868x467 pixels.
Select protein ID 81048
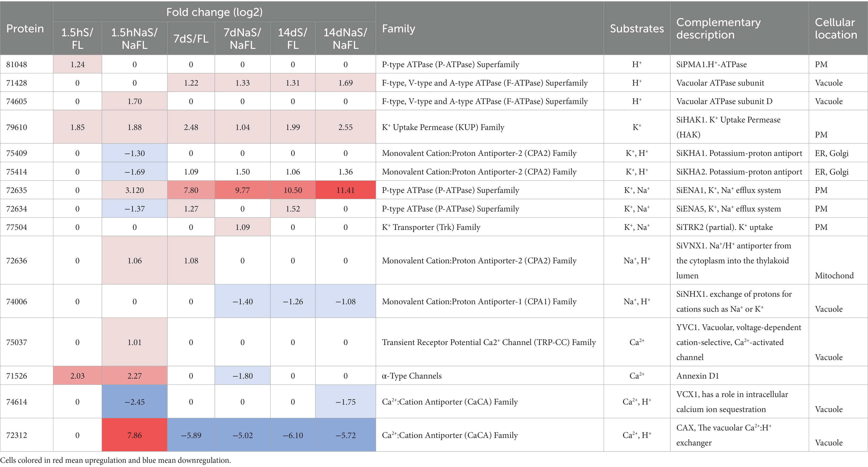tap(16, 64)
